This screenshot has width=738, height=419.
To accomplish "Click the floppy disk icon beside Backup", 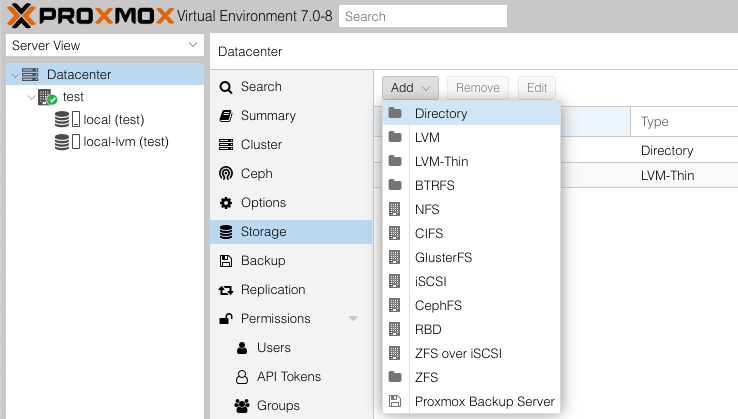I will [226, 261].
